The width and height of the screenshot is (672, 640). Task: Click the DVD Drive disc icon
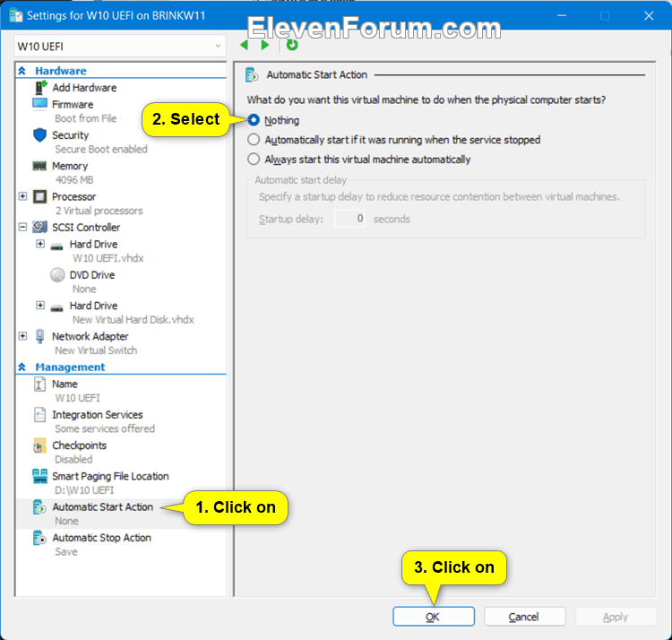pos(57,275)
